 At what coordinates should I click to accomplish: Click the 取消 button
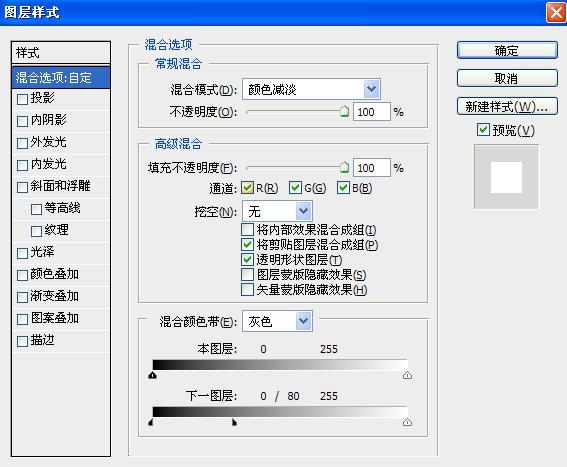507,78
